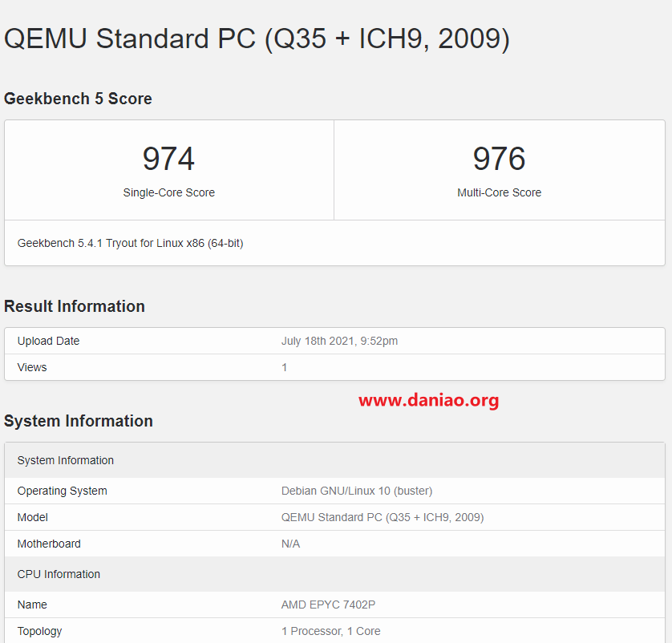Screen dimensions: 672x643
Task: Select the Debian GNU/Linux 10 (buster) value
Action: (357, 491)
